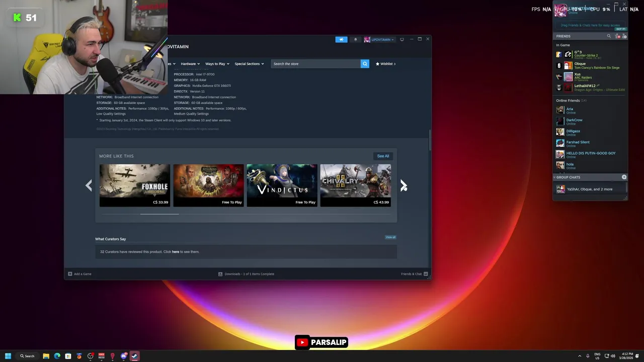Open Microsoft Store from the taskbar
Image resolution: width=644 pixels, height=362 pixels.
pyautogui.click(x=68, y=356)
